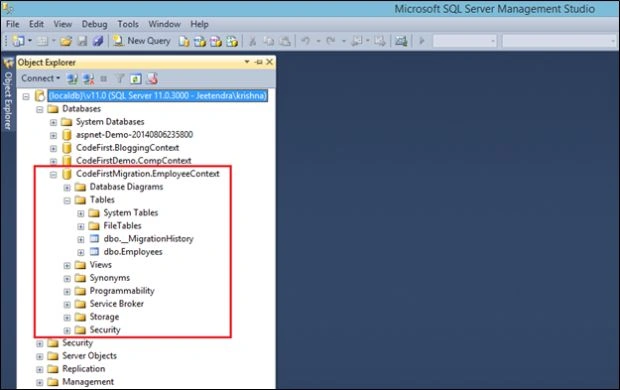Screen dimensions: 620x390
Task: Expand the aspnet-Demo-20140806235800 database
Action: [53, 135]
